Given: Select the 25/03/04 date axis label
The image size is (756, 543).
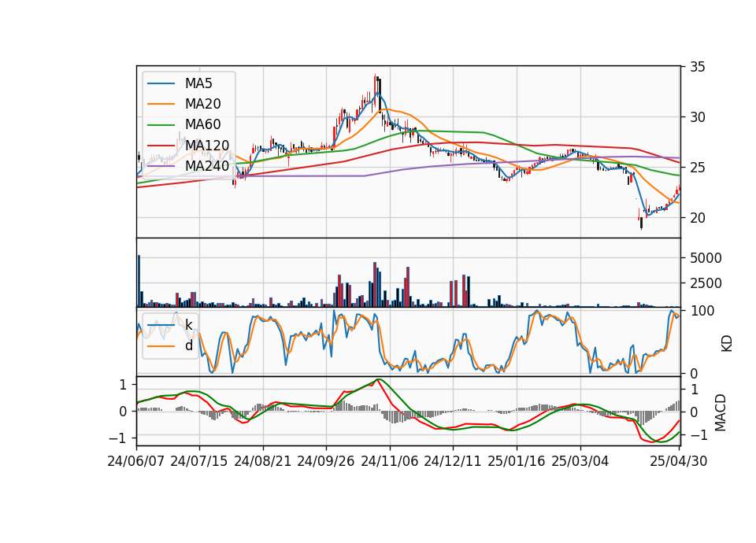Looking at the screenshot, I should coord(580,461).
